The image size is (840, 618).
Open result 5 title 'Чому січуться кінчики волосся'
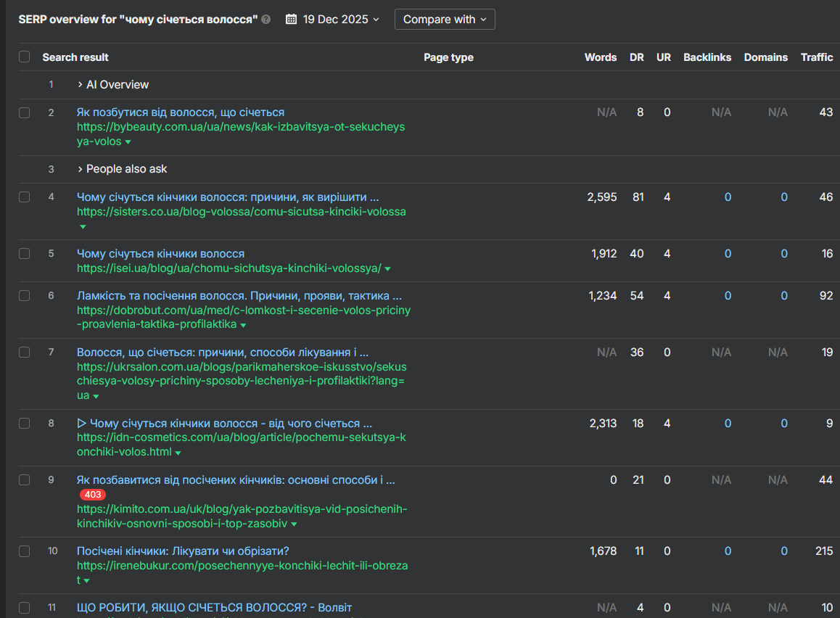click(161, 254)
